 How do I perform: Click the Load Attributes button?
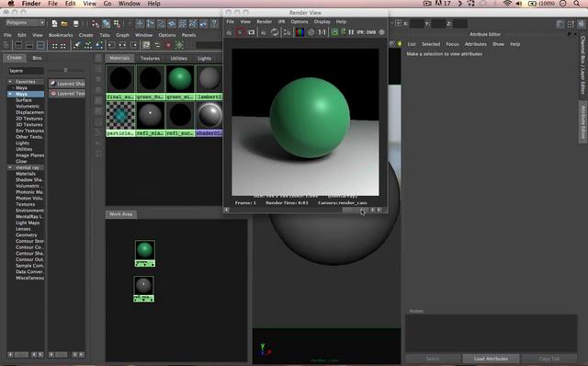(491, 359)
